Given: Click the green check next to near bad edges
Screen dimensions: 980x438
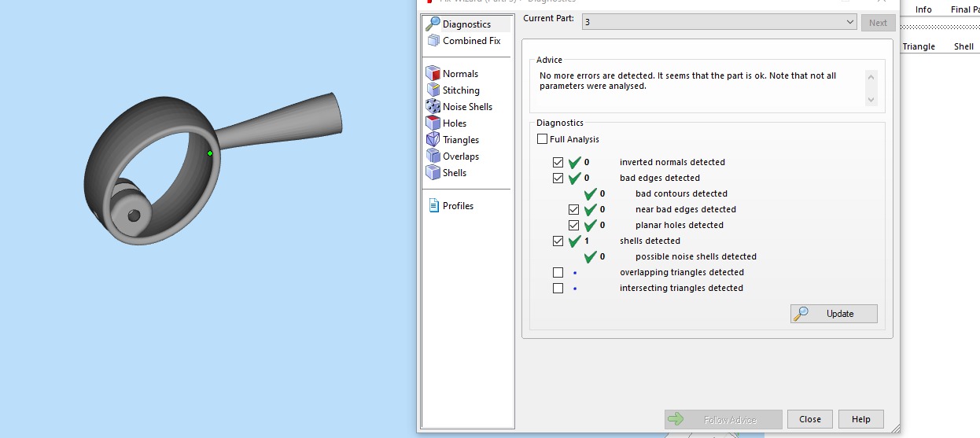Looking at the screenshot, I should [591, 209].
